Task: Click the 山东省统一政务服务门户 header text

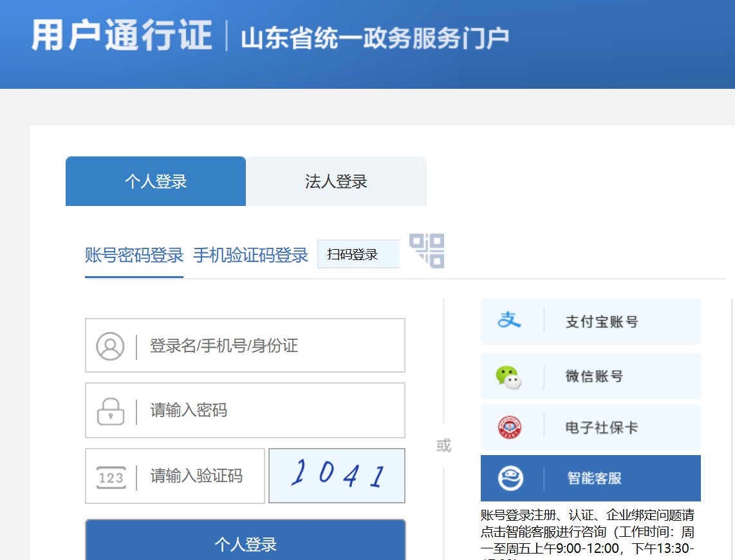Action: 375,38
